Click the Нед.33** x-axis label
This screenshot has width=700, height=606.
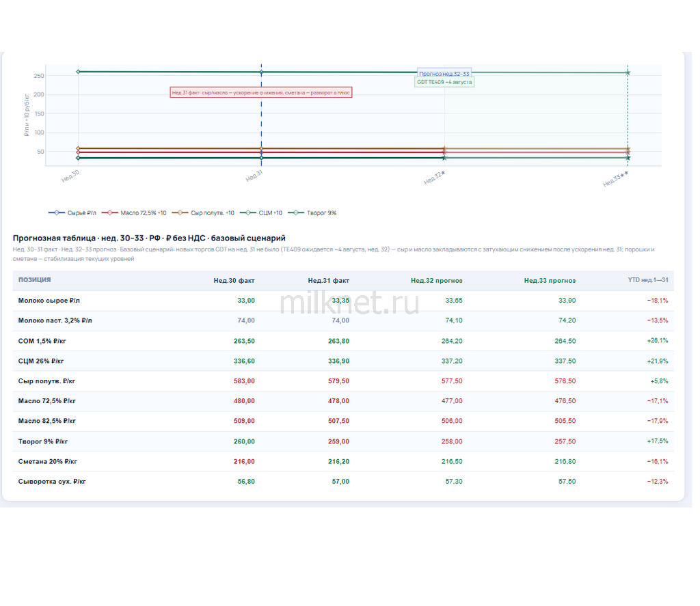pos(615,178)
